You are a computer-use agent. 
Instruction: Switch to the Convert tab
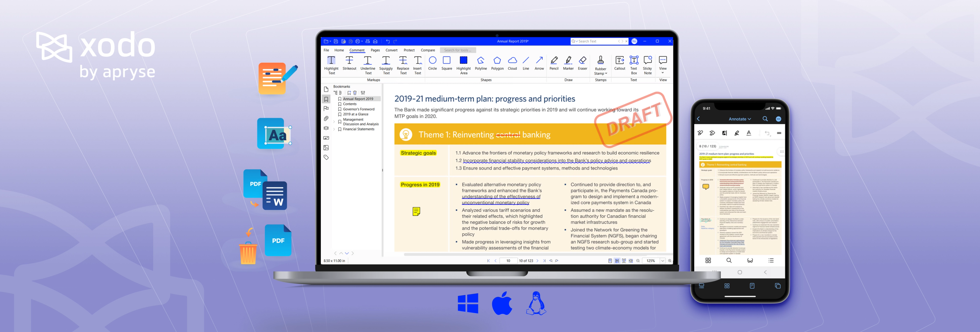coord(391,50)
